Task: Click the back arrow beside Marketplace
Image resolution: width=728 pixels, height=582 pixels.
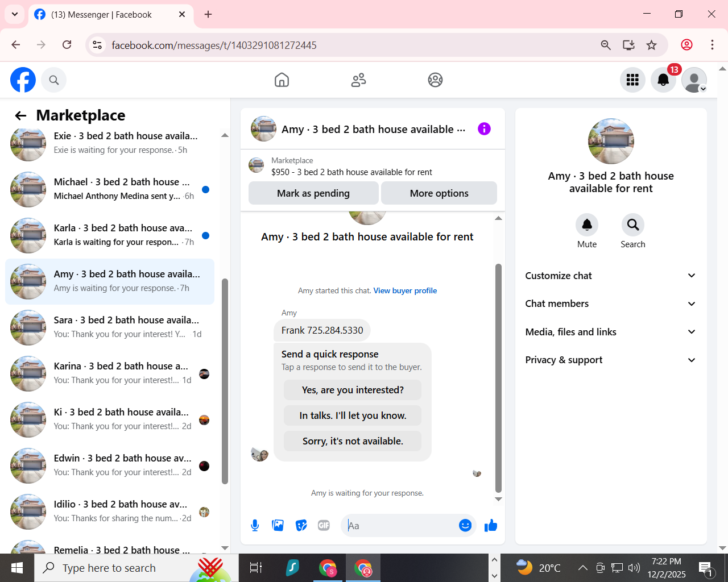Action: 21,116
